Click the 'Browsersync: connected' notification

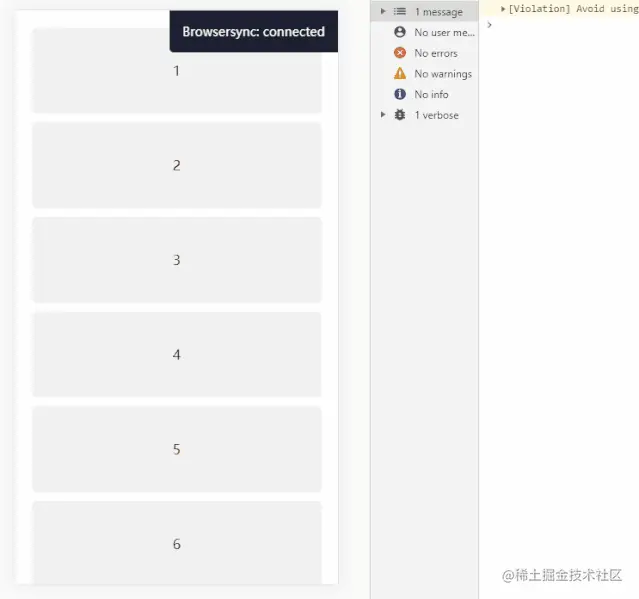pos(253,31)
